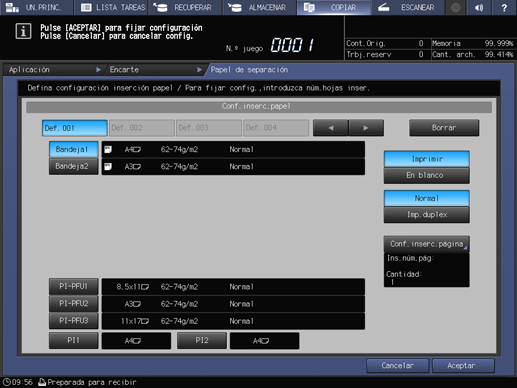Click the Memoria 99.999% indicator
The height and width of the screenshot is (388, 517).
click(x=473, y=43)
